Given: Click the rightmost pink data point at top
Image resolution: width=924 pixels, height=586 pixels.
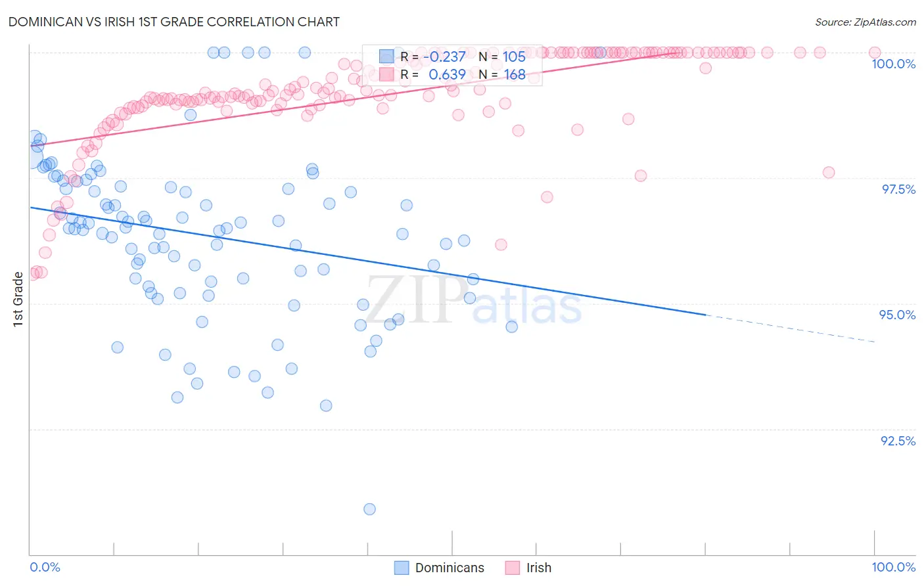Looking at the screenshot, I should 875,53.
